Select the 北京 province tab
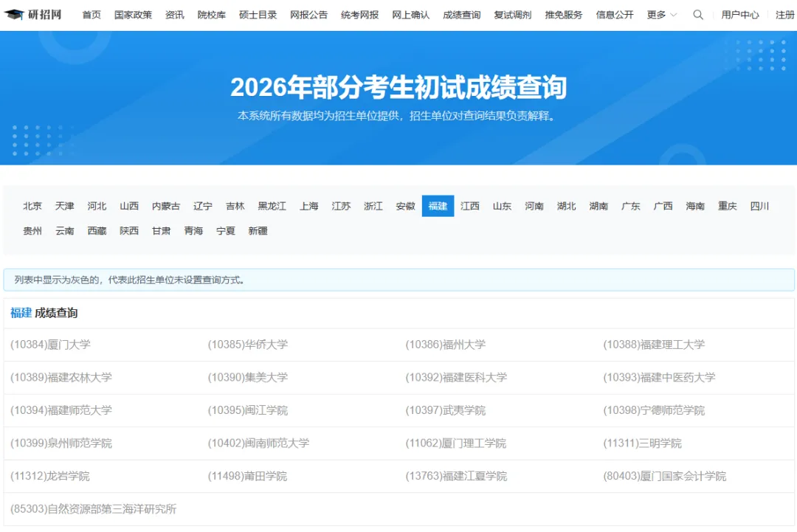 [32, 206]
